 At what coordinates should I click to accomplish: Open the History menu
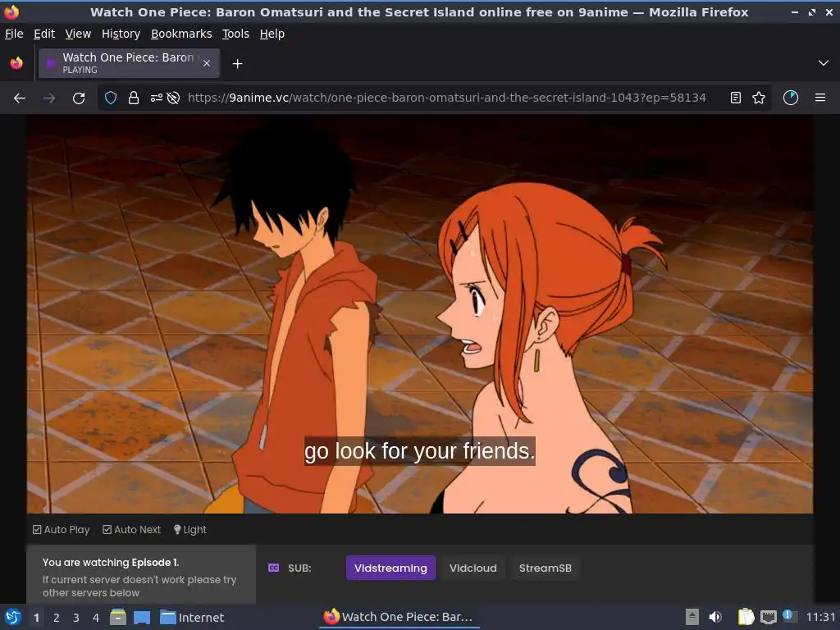121,34
